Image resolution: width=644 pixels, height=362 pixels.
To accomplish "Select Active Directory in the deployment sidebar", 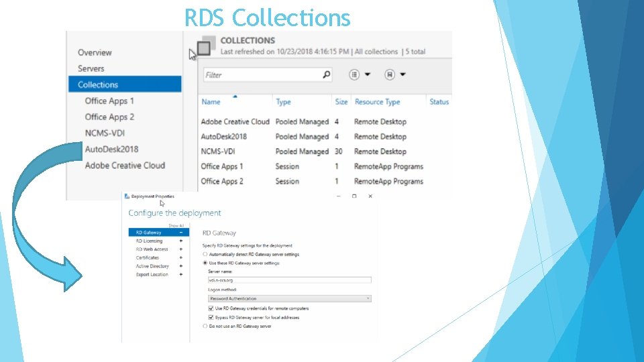I will pyautogui.click(x=152, y=266).
